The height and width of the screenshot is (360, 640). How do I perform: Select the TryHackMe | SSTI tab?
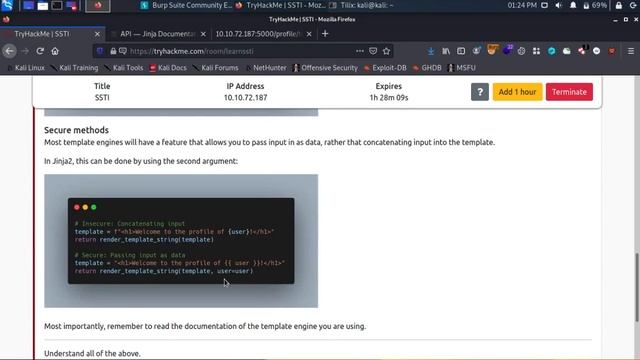point(52,34)
